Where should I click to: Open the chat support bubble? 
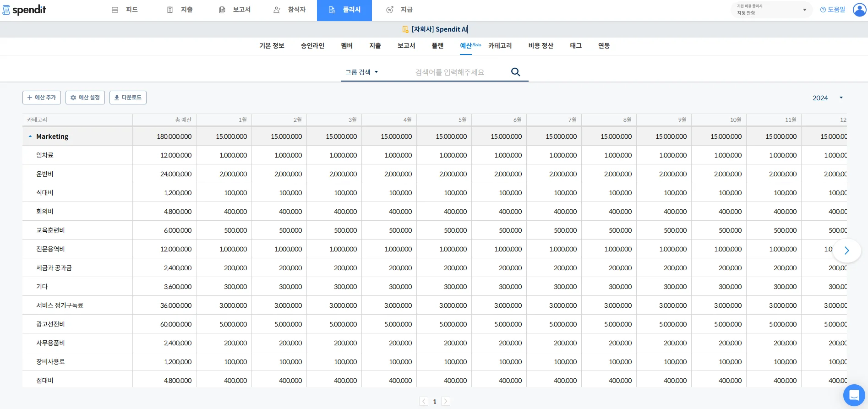(854, 395)
